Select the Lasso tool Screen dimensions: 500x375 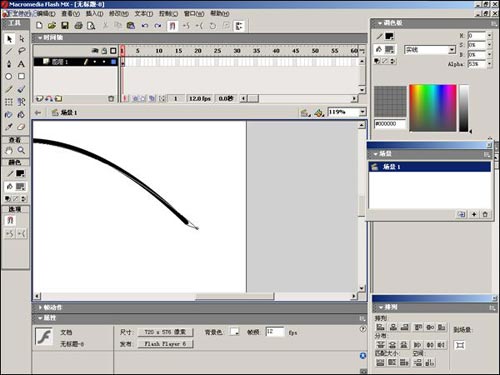click(21, 51)
